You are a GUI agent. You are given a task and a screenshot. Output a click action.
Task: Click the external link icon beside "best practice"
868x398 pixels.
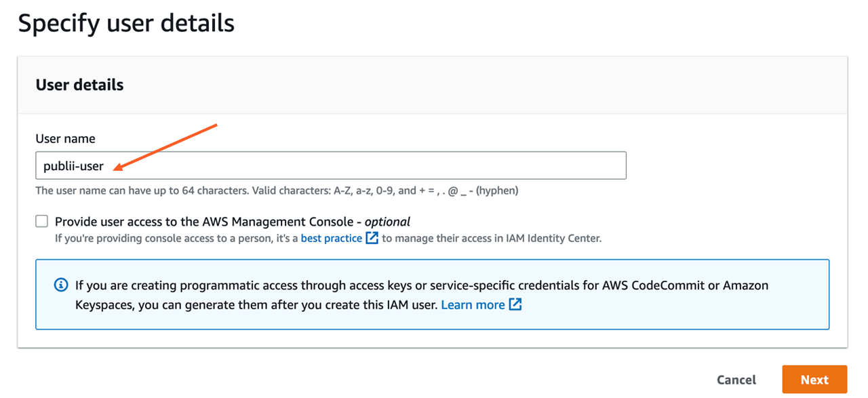(x=372, y=238)
